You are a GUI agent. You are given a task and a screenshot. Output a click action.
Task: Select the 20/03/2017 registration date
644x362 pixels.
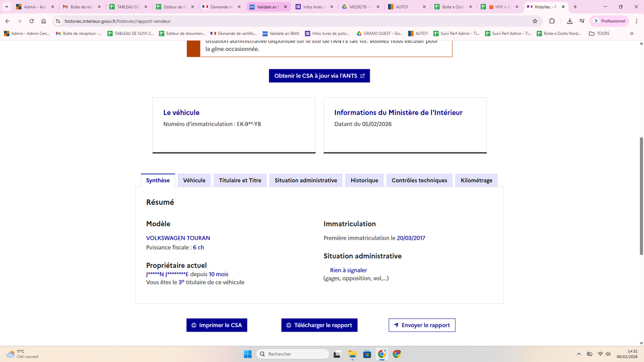click(411, 238)
